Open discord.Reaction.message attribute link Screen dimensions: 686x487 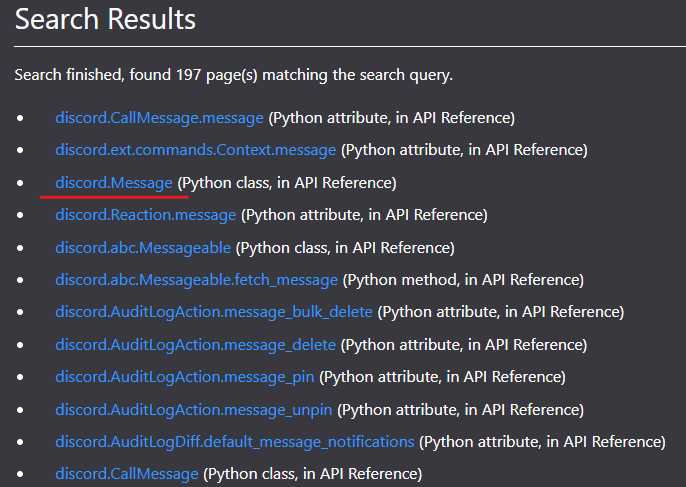146,215
